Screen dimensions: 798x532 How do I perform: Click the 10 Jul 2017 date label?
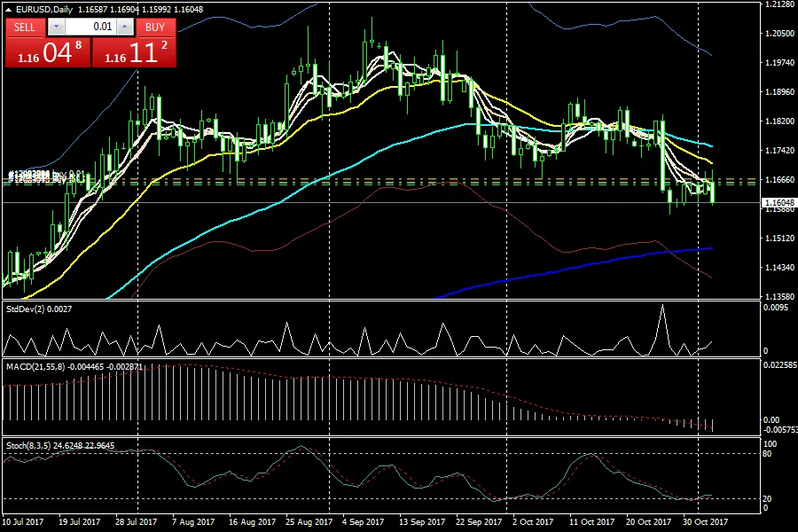(23, 522)
